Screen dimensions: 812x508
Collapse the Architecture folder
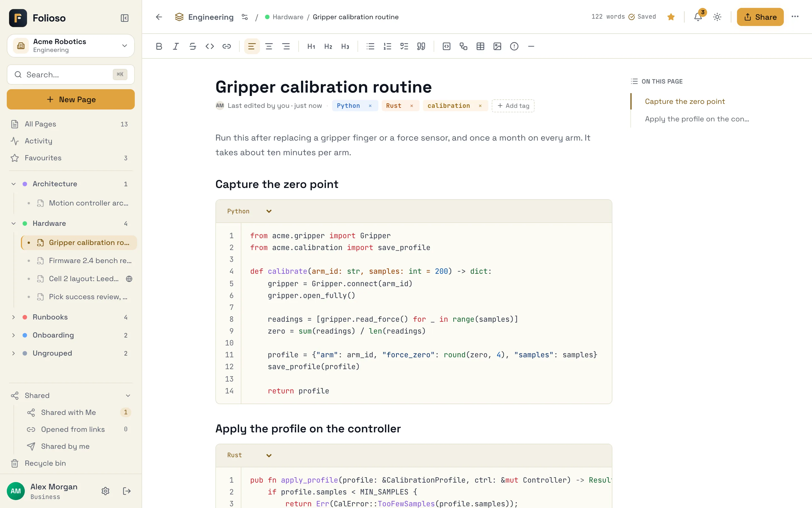[14, 184]
